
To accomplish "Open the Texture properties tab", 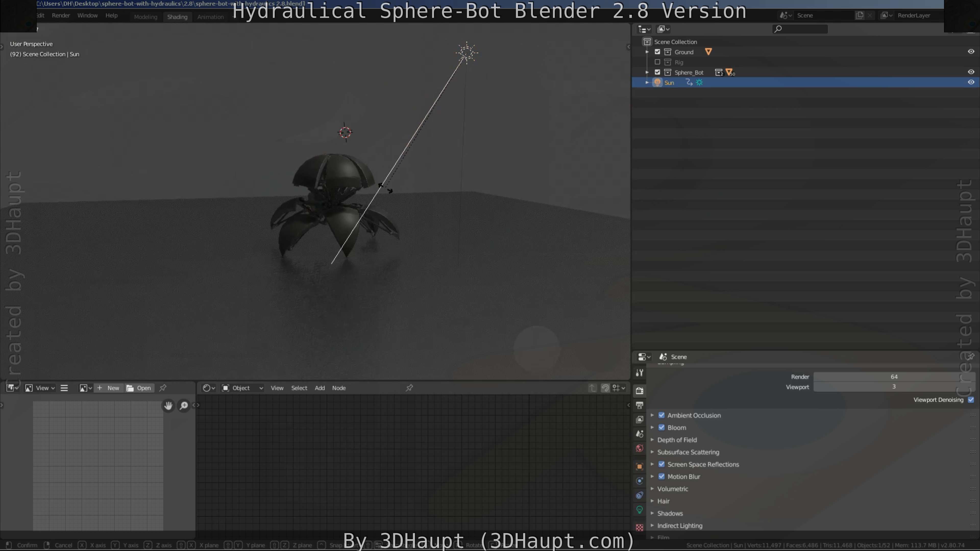I will click(640, 528).
